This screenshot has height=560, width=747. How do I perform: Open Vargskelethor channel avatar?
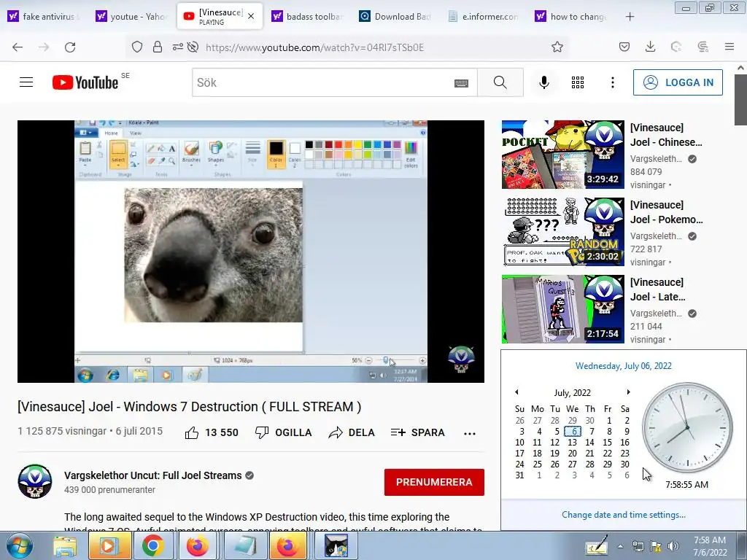coord(35,481)
